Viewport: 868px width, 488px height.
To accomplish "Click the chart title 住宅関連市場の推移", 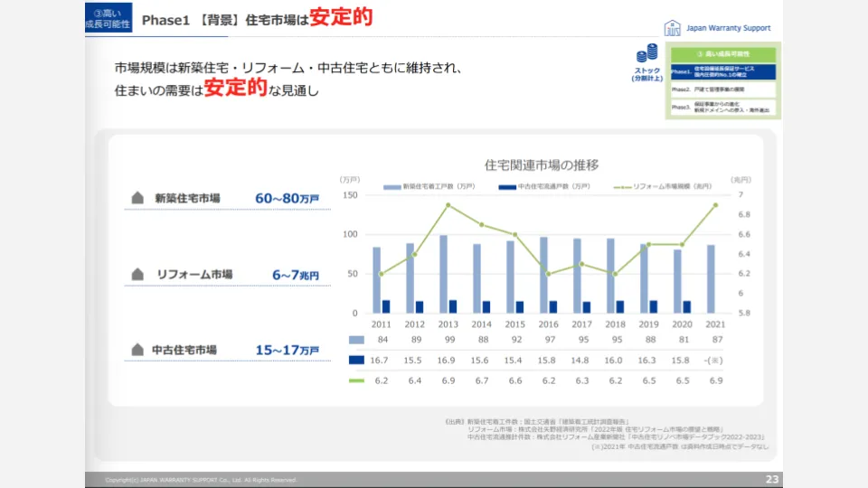I will [x=542, y=164].
